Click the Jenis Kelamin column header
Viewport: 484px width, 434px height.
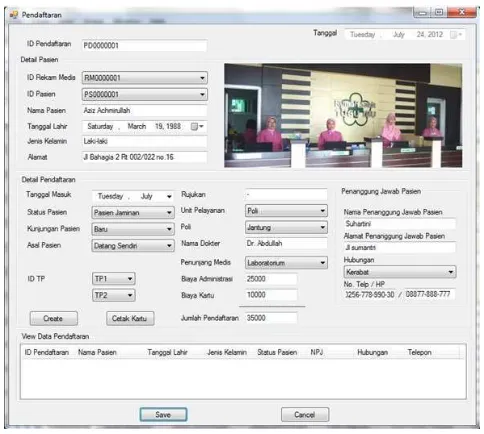click(227, 352)
